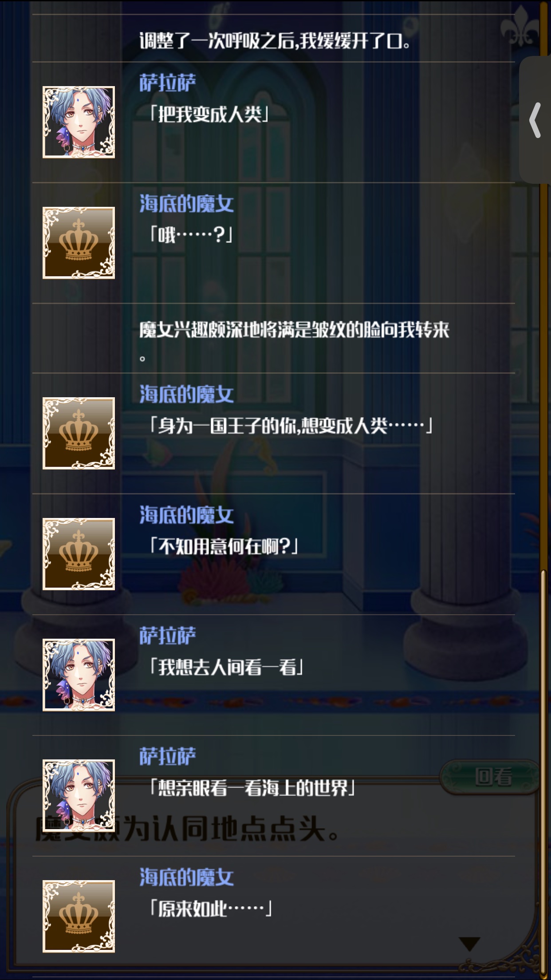This screenshot has height=980, width=551.
Task: Advance dialogue with the black down arrow
Action: pos(470,944)
